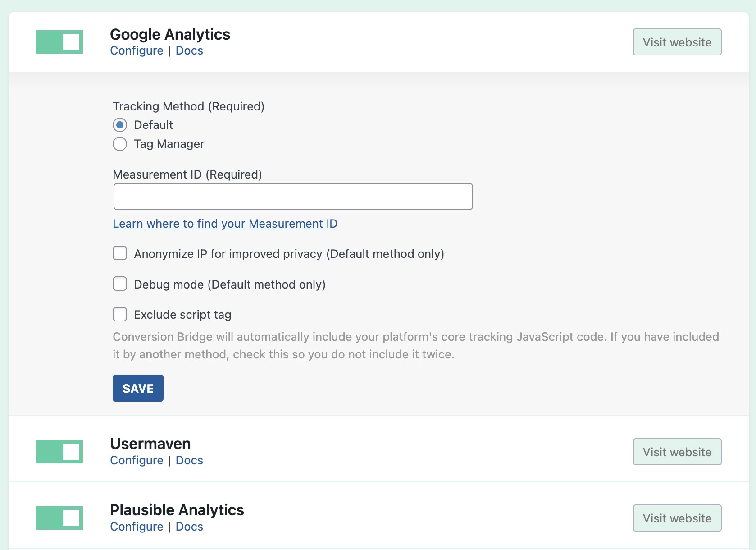The width and height of the screenshot is (756, 550).
Task: Enable Debug mode checkbox
Action: click(x=120, y=284)
